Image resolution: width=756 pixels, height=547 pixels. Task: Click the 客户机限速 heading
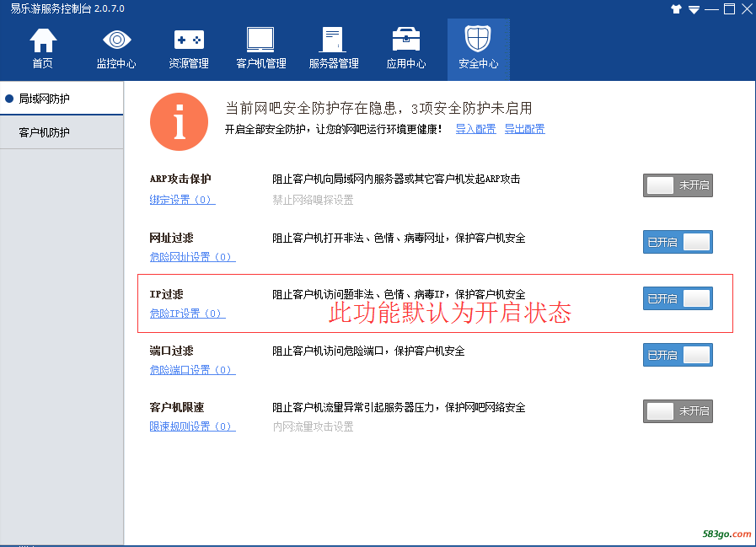177,407
